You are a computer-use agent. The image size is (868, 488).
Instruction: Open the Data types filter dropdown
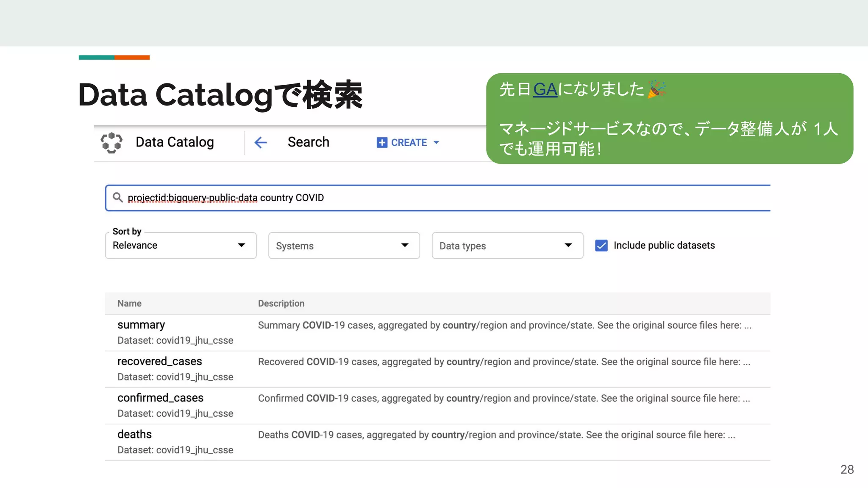(x=507, y=246)
